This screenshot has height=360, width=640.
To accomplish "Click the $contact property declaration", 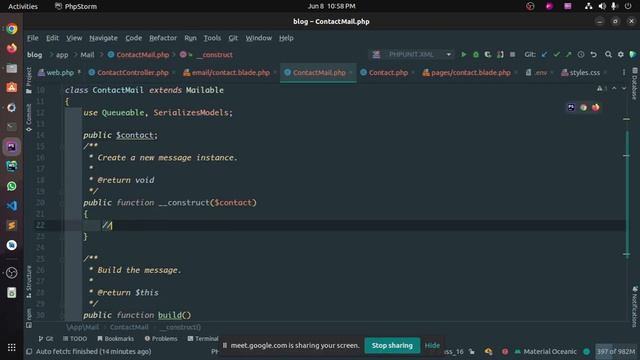I will tap(135, 135).
